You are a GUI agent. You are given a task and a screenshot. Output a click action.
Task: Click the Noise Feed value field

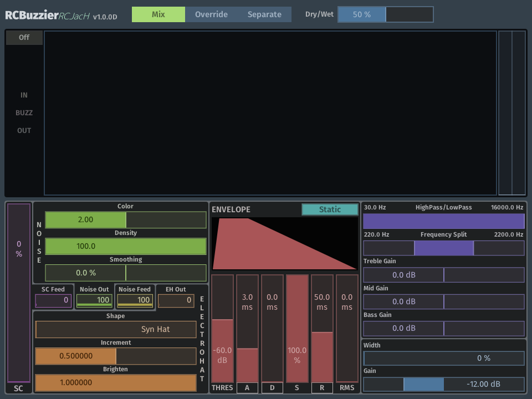(135, 300)
